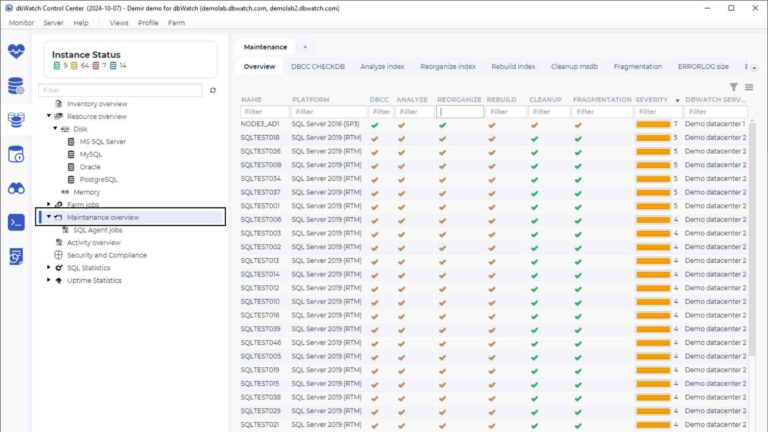Switch to the Reorganize index tab
Image resolution: width=768 pixels, height=432 pixels.
(448, 67)
